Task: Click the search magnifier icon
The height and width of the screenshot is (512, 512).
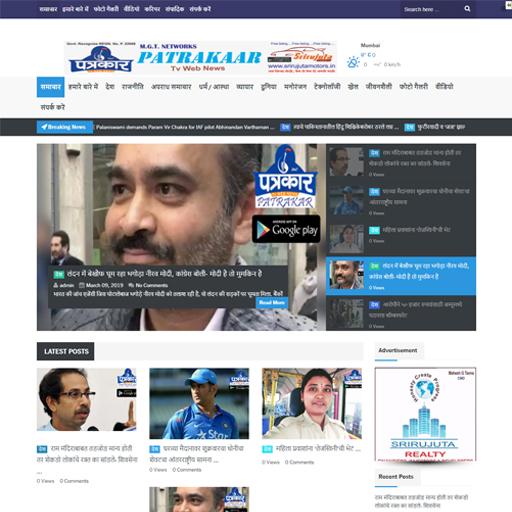Action: click(x=467, y=9)
